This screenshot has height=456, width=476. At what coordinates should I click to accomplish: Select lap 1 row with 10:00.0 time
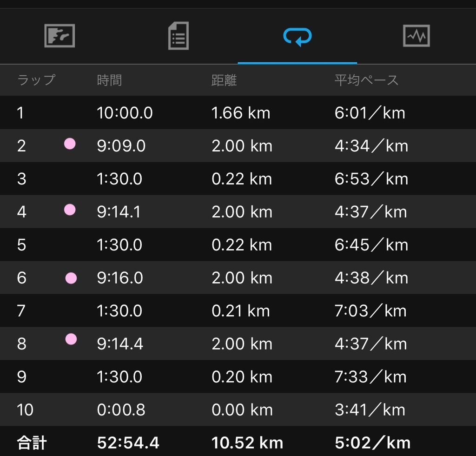(x=238, y=112)
